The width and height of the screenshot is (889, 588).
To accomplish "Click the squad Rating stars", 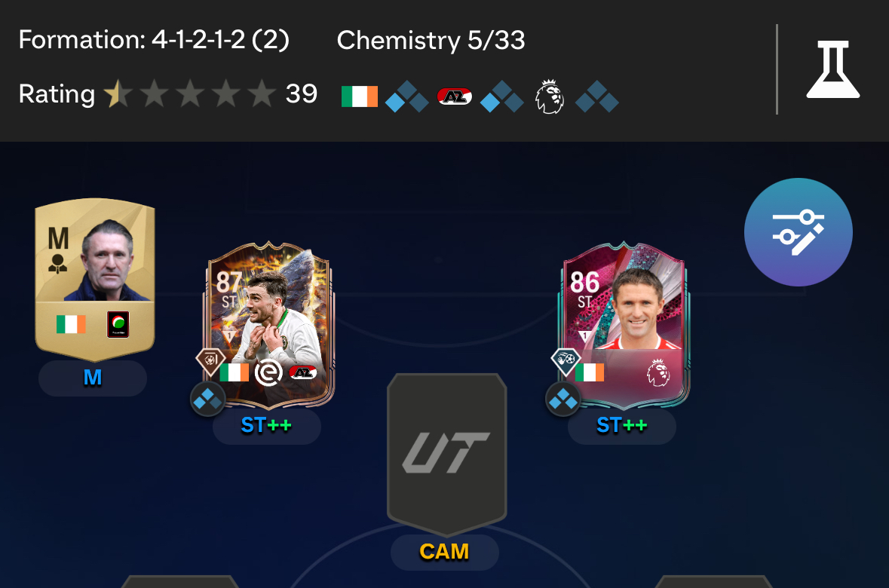I will (x=190, y=93).
